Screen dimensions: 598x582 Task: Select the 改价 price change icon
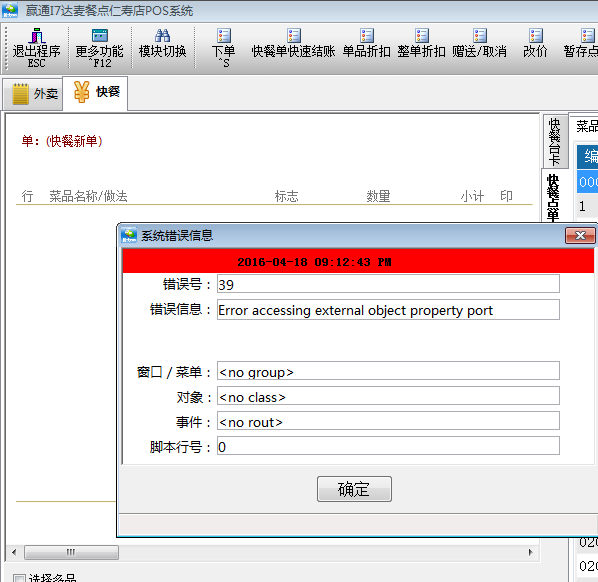(536, 35)
